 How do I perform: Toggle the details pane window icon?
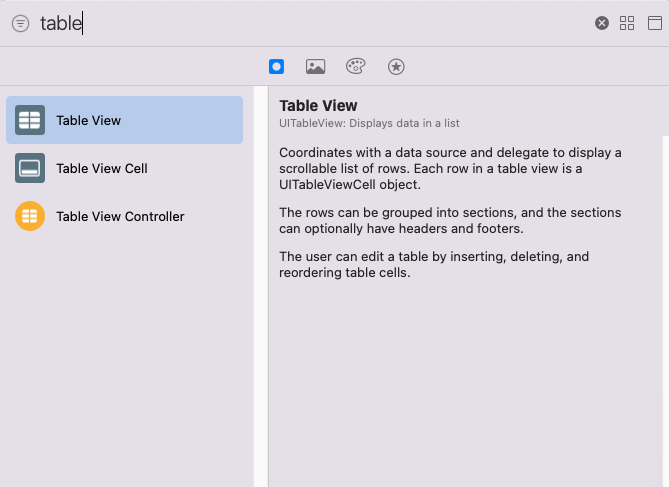(x=654, y=23)
